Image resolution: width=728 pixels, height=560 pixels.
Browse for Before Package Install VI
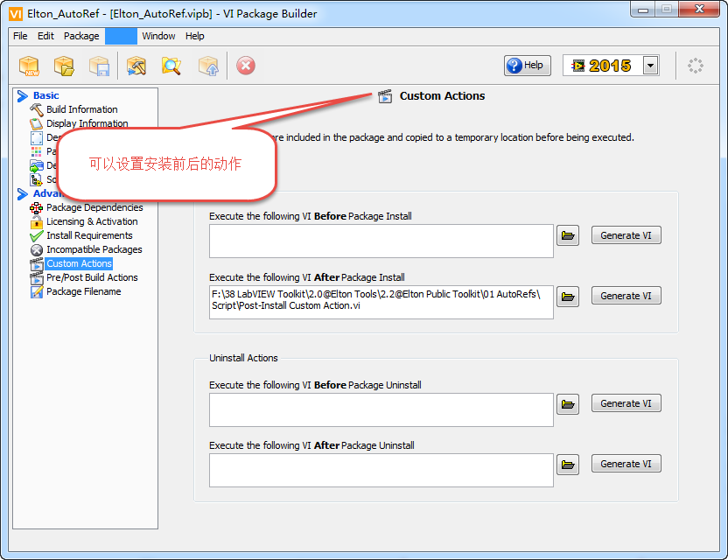pos(568,236)
